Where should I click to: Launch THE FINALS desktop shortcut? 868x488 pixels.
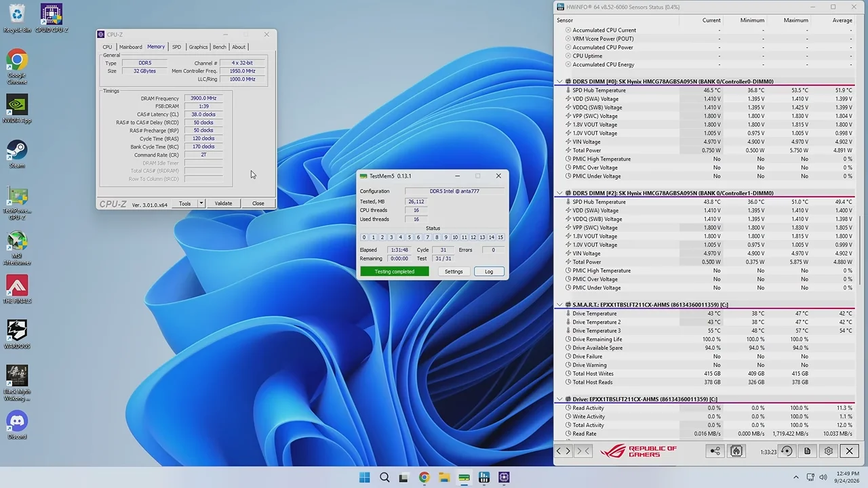pyautogui.click(x=17, y=289)
